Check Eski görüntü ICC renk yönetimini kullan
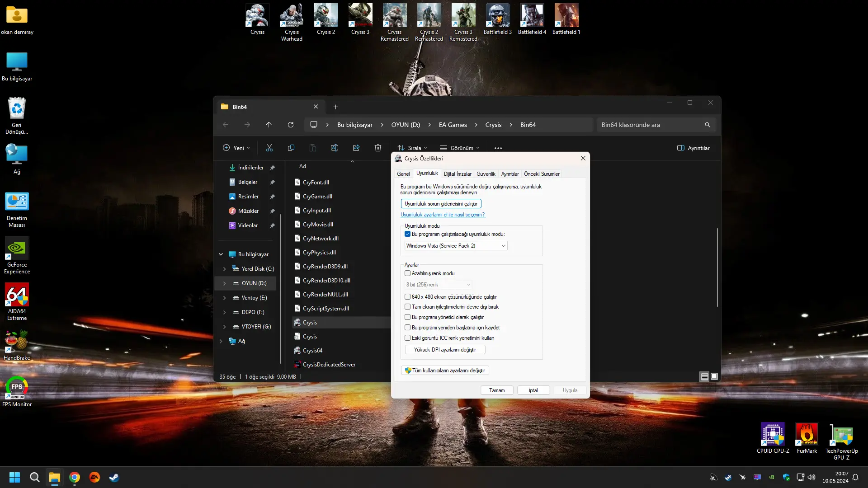 tap(407, 338)
